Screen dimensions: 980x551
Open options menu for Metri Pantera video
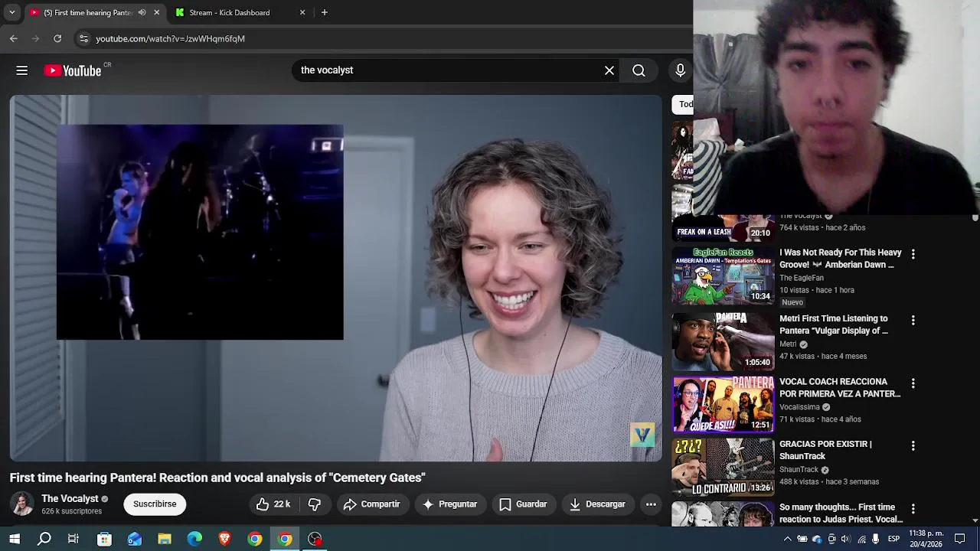point(913,320)
